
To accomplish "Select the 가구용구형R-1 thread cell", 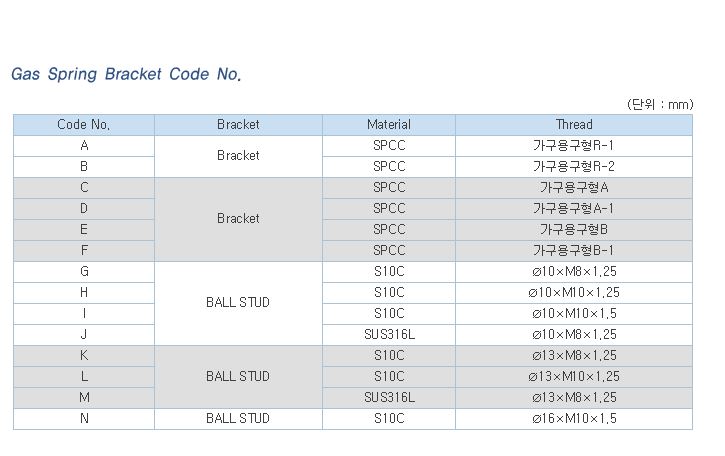I will pyautogui.click(x=574, y=146).
